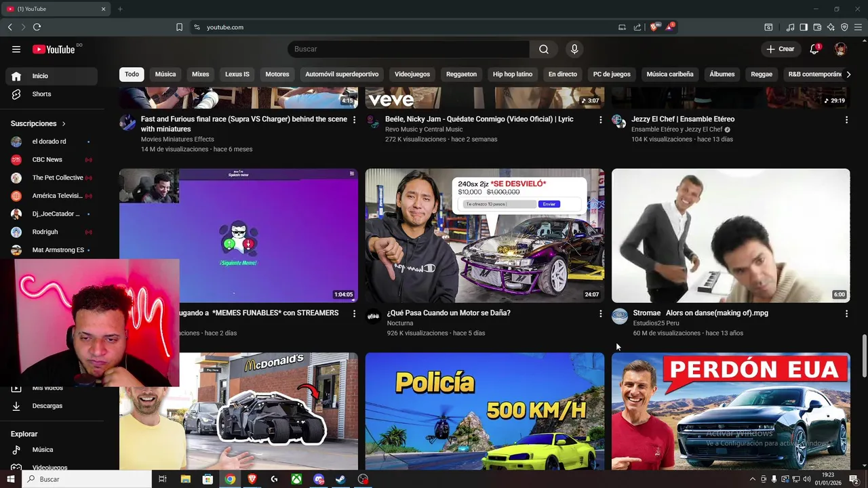
Task: Start voice search with microphone
Action: click(x=574, y=49)
